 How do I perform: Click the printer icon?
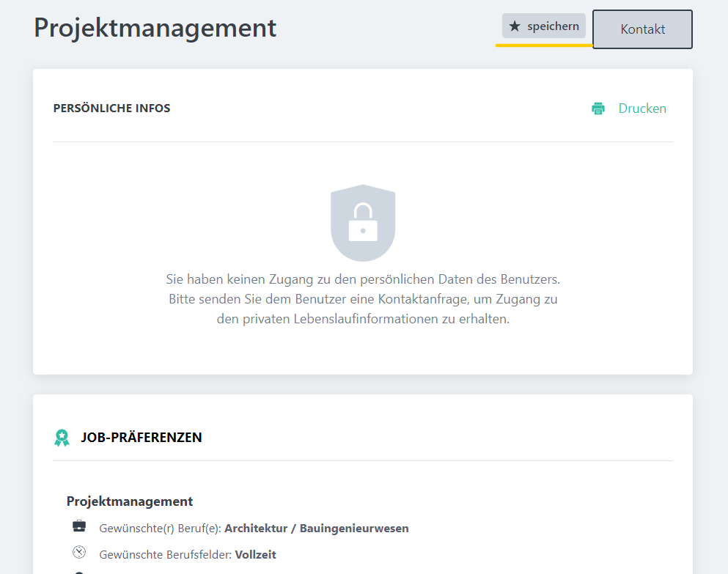pos(598,108)
